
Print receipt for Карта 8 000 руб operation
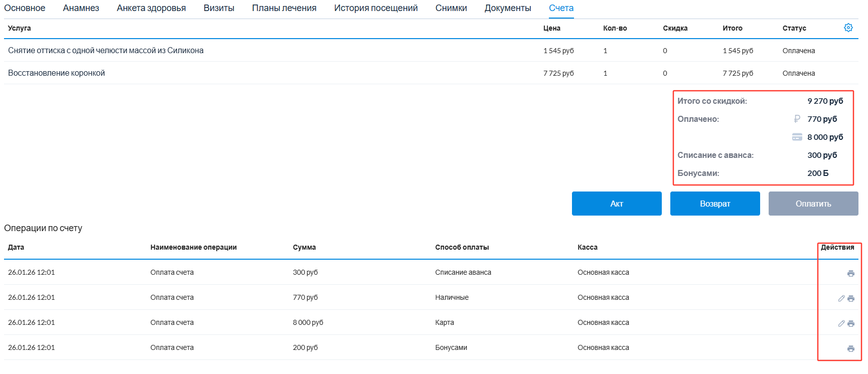851,323
